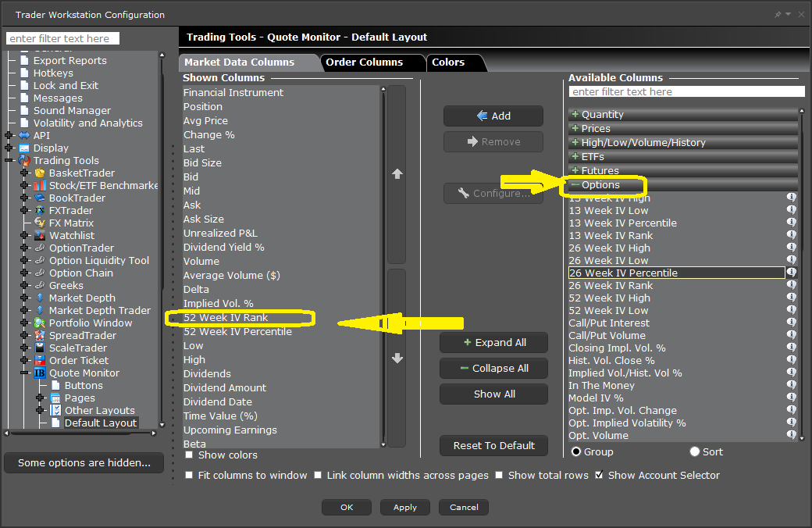Enable Show total rows checkbox
The image size is (812, 528).
(x=499, y=475)
